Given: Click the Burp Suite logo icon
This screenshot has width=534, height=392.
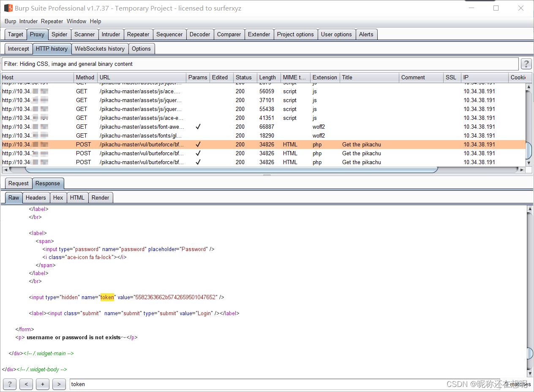Looking at the screenshot, I should click(x=8, y=8).
